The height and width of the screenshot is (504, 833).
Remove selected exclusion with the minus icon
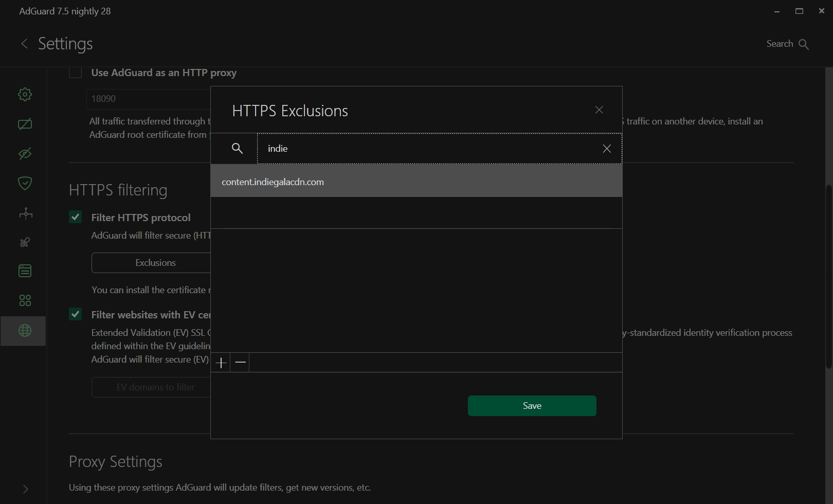pos(240,363)
